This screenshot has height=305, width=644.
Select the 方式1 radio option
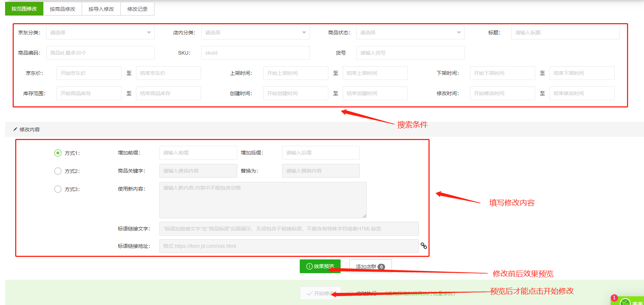[58, 153]
